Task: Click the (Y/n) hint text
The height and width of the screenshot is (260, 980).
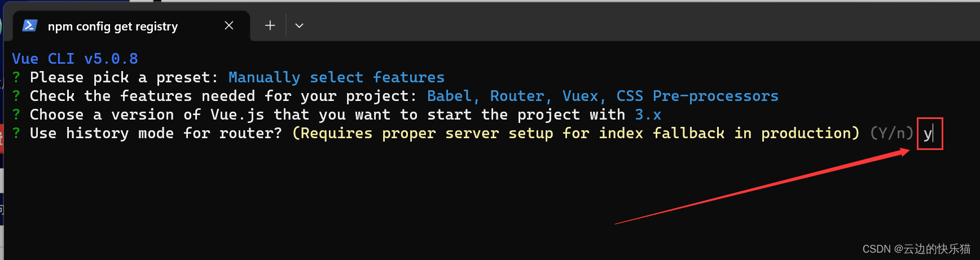Action: pos(891,133)
